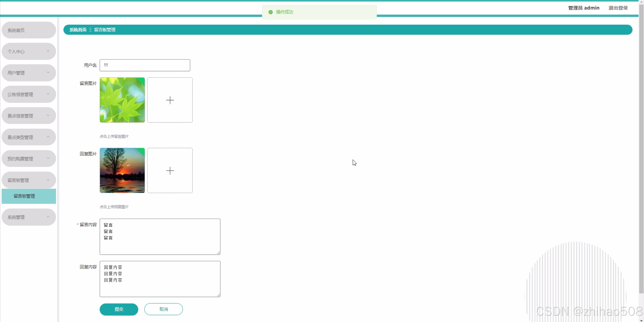
Task: Click the sunset tree image thumbnail
Action: 122,171
